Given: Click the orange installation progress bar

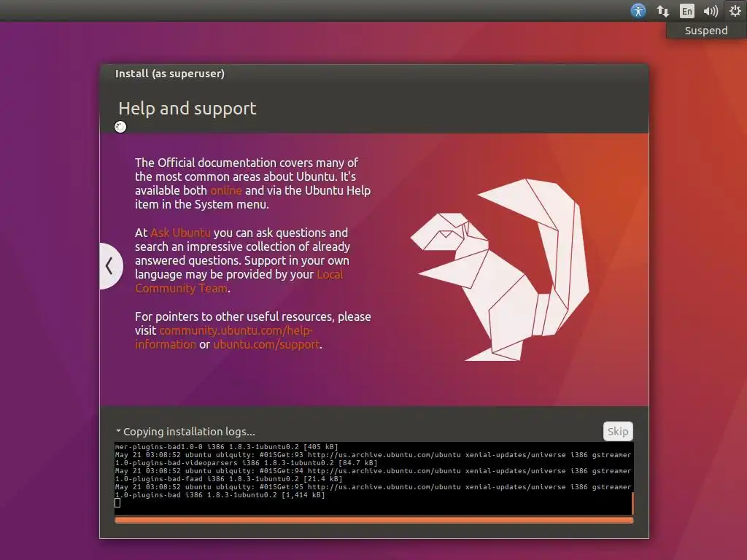Looking at the screenshot, I should pyautogui.click(x=374, y=521).
